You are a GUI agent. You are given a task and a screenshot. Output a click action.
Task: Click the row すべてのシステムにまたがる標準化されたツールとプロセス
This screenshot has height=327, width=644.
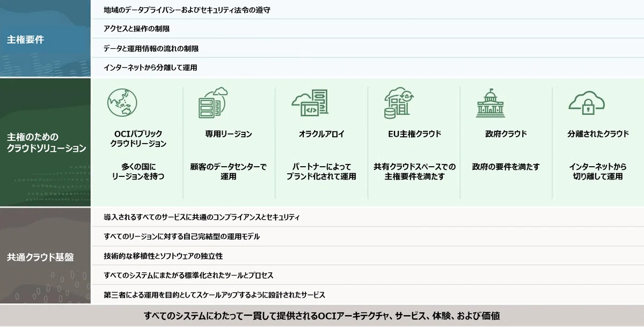[x=367, y=275]
